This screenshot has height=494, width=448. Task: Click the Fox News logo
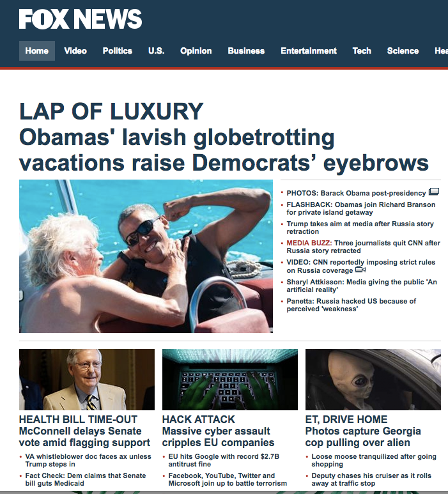pos(81,19)
